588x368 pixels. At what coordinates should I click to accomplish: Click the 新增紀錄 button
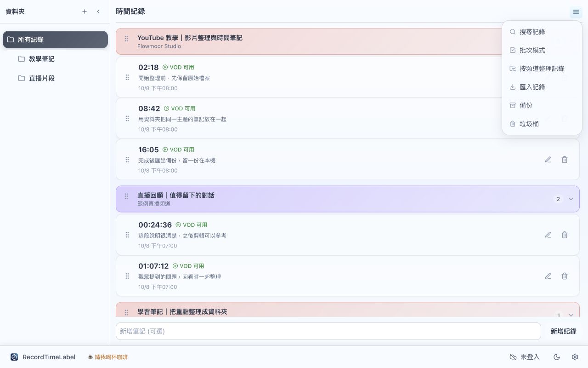pyautogui.click(x=563, y=331)
